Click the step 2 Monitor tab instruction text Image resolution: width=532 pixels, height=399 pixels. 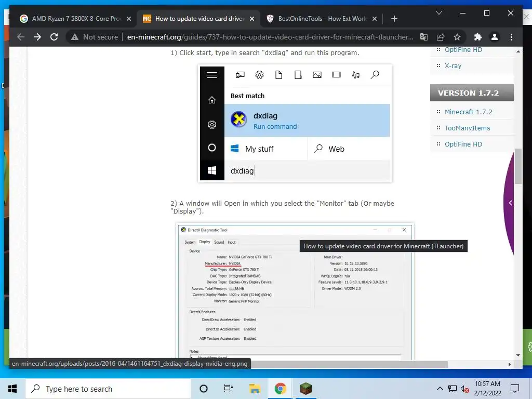[282, 207]
